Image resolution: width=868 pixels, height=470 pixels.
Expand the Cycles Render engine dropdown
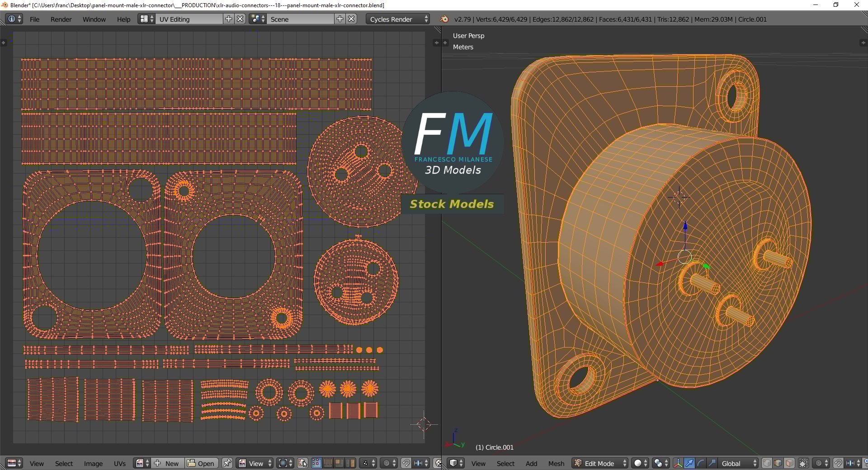pyautogui.click(x=398, y=19)
